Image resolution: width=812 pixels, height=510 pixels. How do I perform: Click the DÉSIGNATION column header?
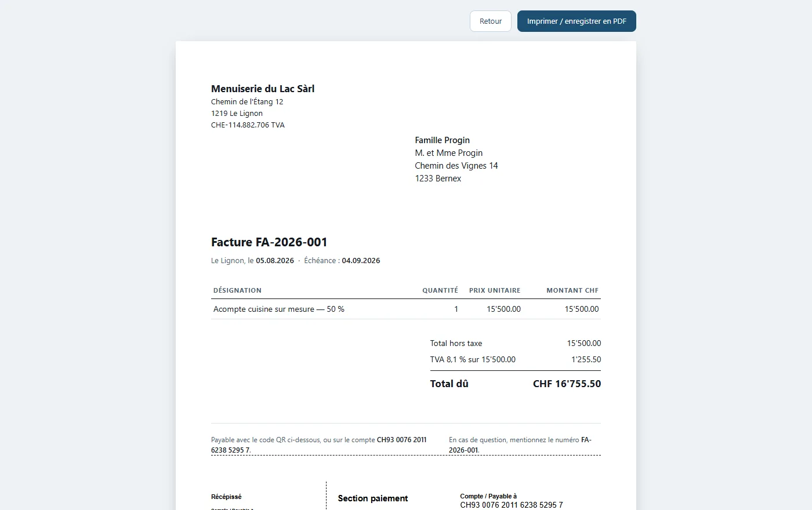237,290
